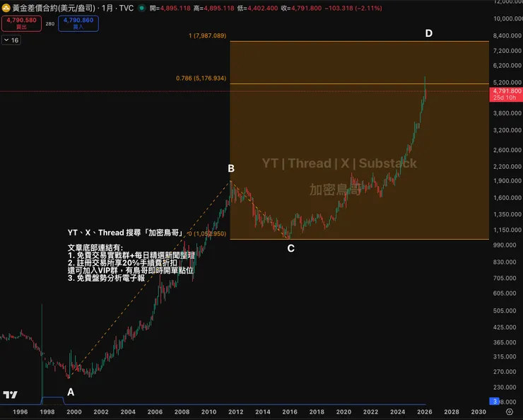This screenshot has width=523, height=420.
Task: Click the green market status dot
Action: 142,8
